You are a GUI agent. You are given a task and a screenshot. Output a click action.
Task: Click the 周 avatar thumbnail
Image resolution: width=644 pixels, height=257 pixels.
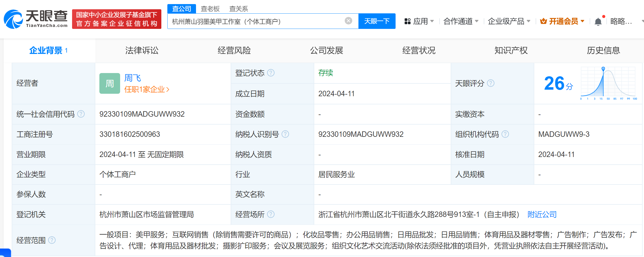109,83
